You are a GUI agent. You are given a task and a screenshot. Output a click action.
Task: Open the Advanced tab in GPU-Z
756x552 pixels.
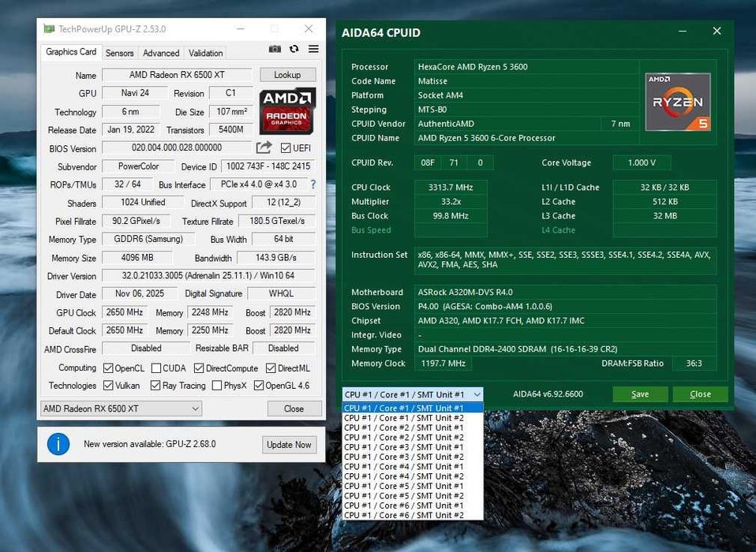pyautogui.click(x=161, y=53)
